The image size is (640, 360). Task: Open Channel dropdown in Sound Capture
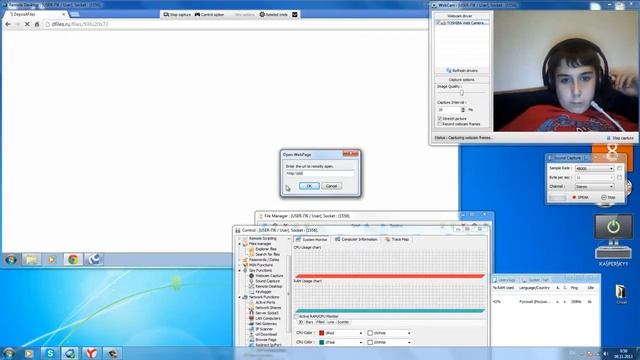pyautogui.click(x=594, y=187)
